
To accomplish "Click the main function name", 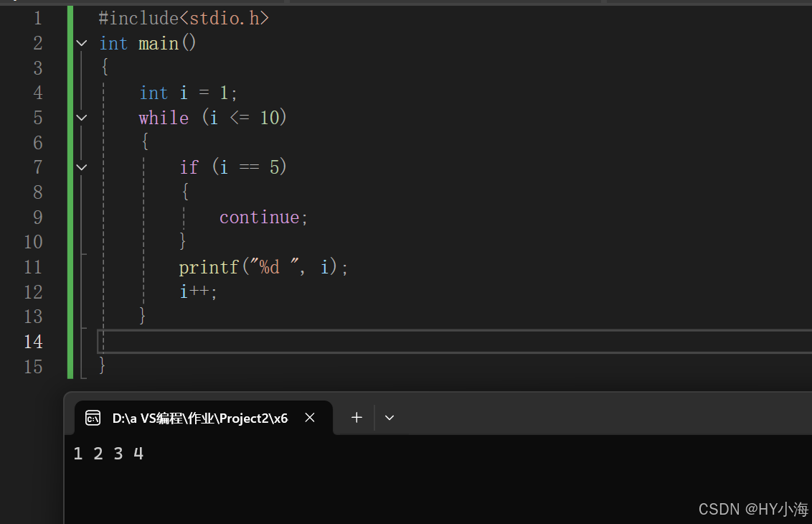I will [159, 44].
